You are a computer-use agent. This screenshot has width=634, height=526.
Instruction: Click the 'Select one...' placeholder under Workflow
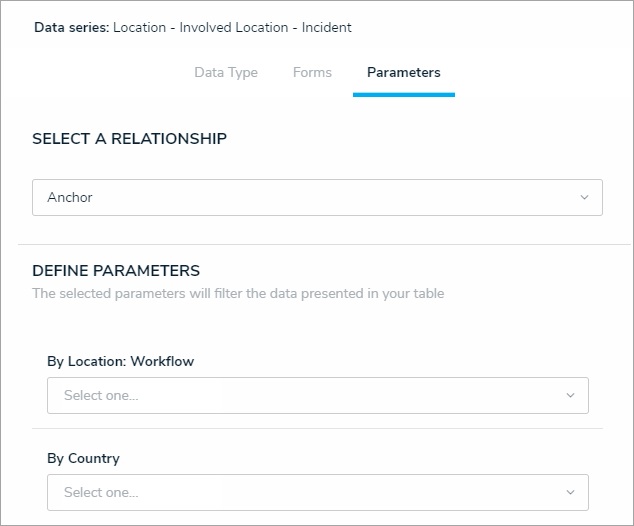(101, 395)
